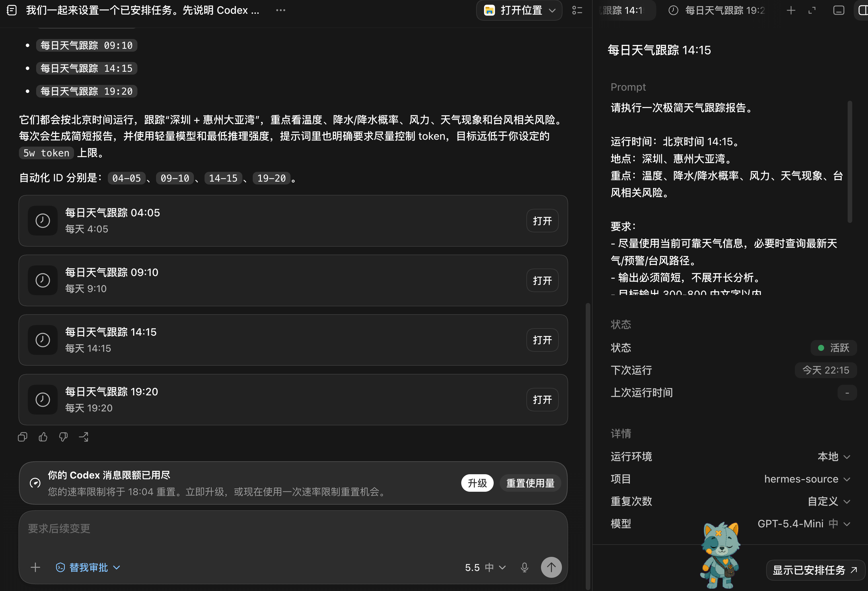Click the Prompt text scrollbar

[x=850, y=162]
